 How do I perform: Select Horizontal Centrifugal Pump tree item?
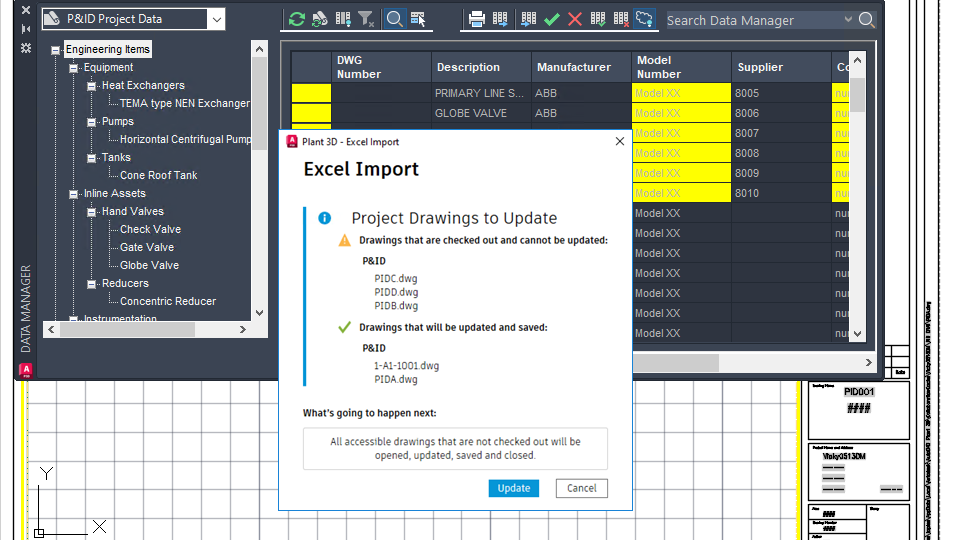pos(185,140)
